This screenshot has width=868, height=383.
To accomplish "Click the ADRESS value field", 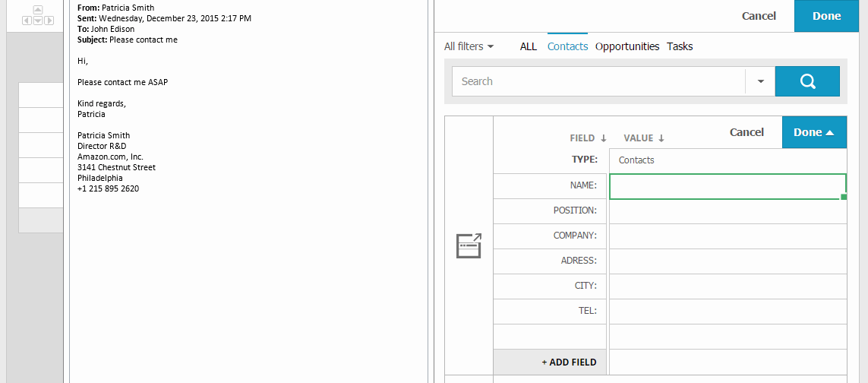I will tap(728, 261).
